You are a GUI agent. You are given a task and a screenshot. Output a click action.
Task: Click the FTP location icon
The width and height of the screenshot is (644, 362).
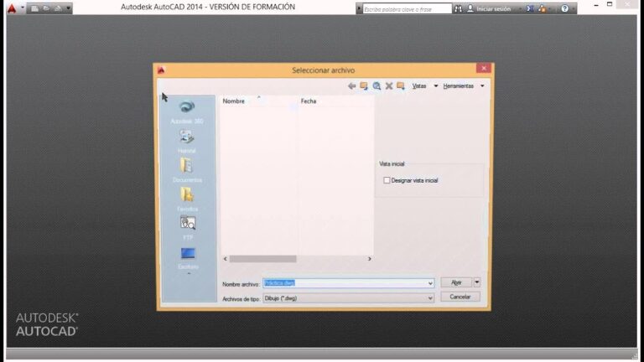pyautogui.click(x=187, y=224)
